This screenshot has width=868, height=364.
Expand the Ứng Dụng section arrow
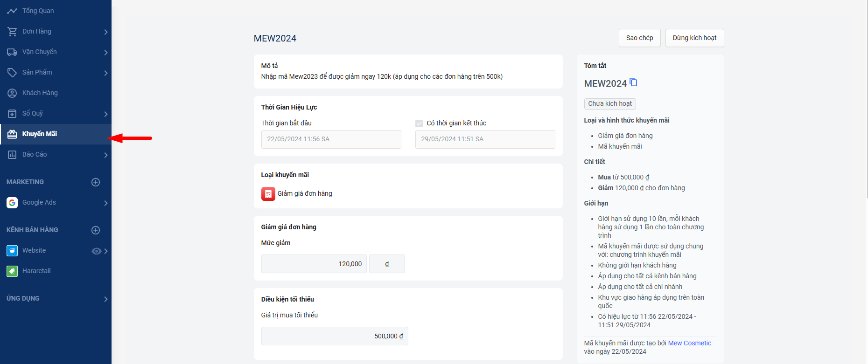point(106,299)
